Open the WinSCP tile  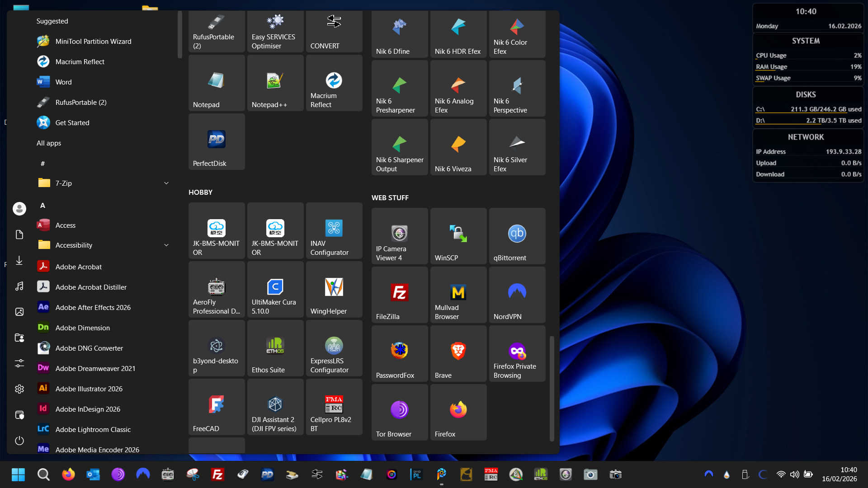458,236
